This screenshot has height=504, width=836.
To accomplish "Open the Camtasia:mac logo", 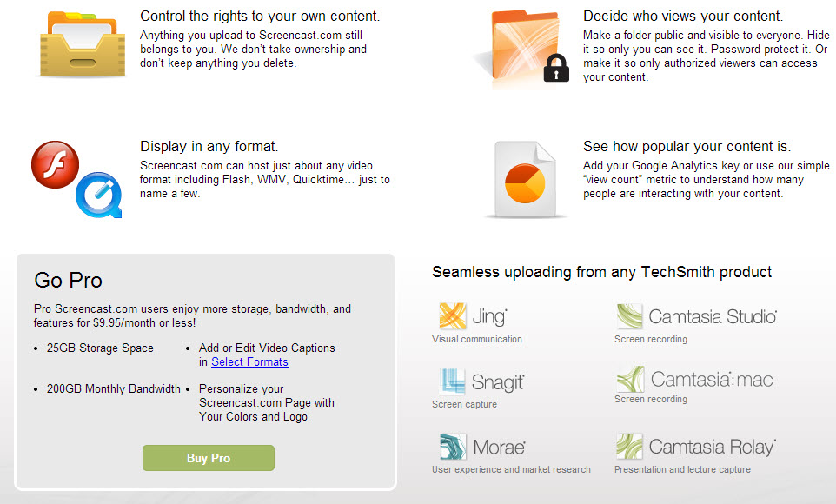I will pos(694,379).
